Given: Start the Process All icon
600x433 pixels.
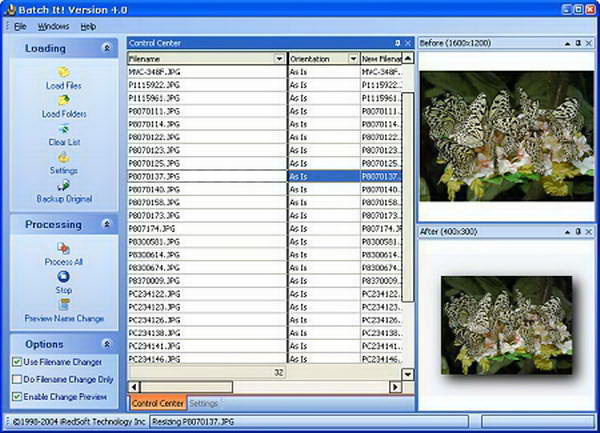Looking at the screenshot, I should pos(64,248).
